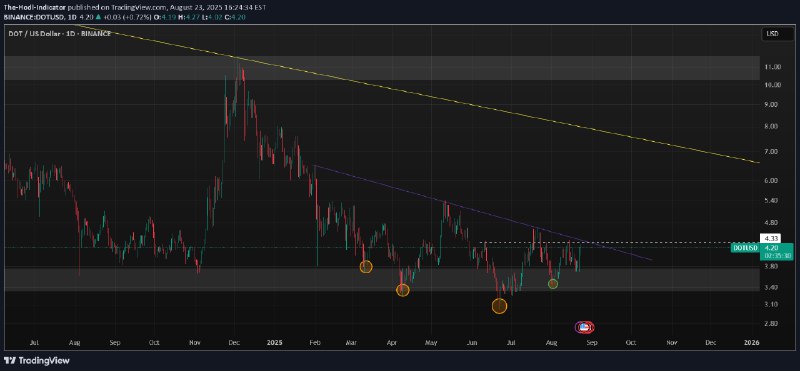This screenshot has height=371, width=800.
Task: Select the orange circle marker at April low
Action: click(403, 290)
